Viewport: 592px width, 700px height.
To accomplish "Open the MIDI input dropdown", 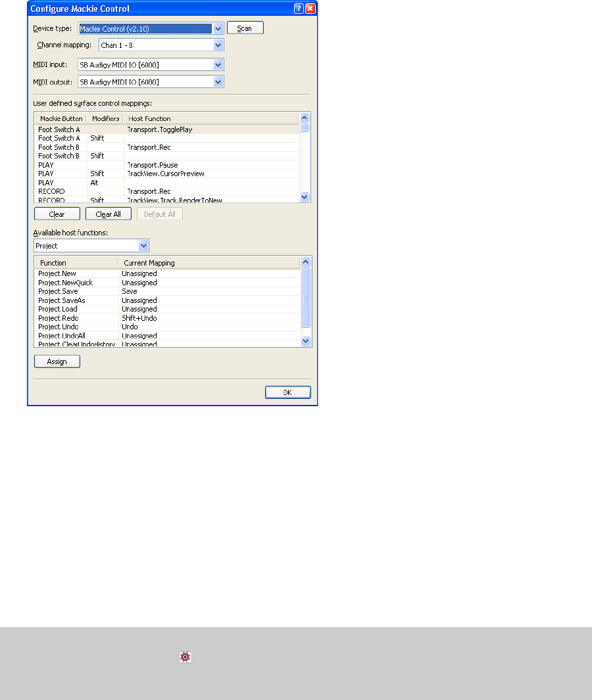I will [218, 64].
